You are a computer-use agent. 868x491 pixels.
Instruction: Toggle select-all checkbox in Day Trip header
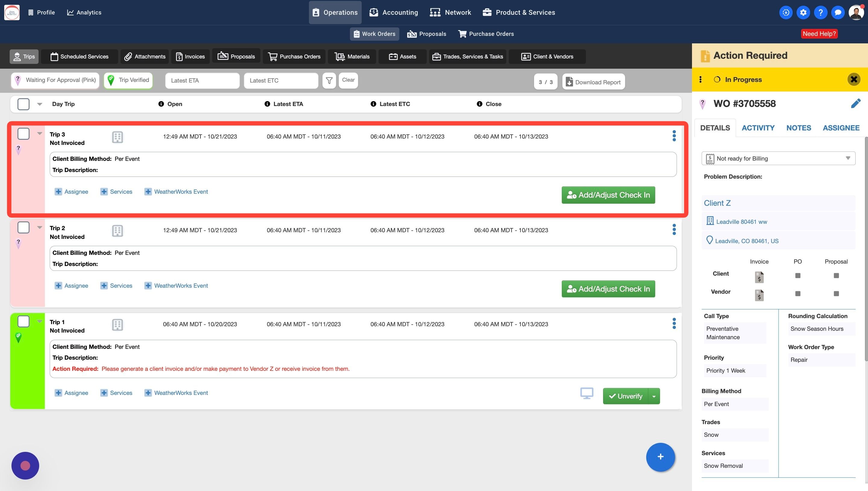pyautogui.click(x=23, y=104)
